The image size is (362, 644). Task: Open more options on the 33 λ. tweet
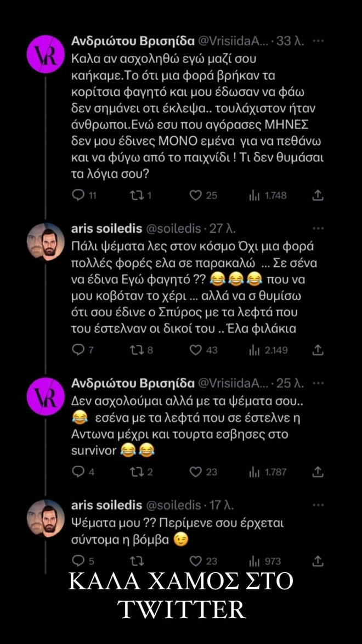[317, 41]
